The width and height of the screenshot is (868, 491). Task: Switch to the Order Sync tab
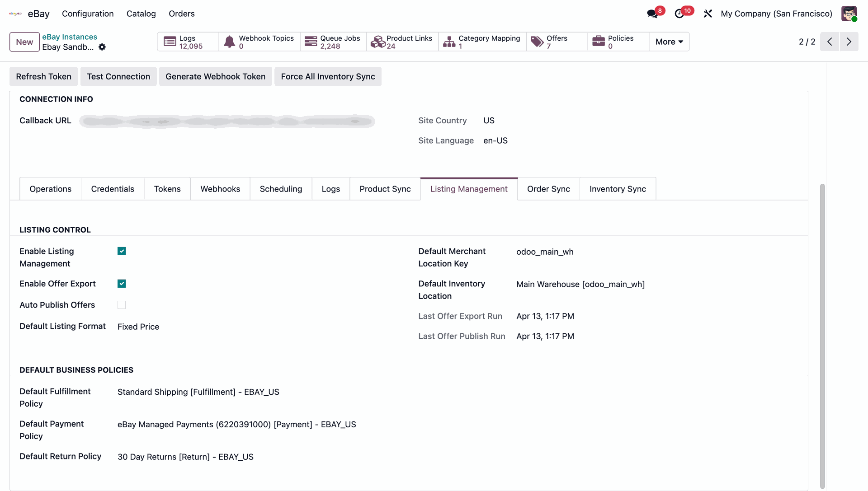(x=548, y=189)
